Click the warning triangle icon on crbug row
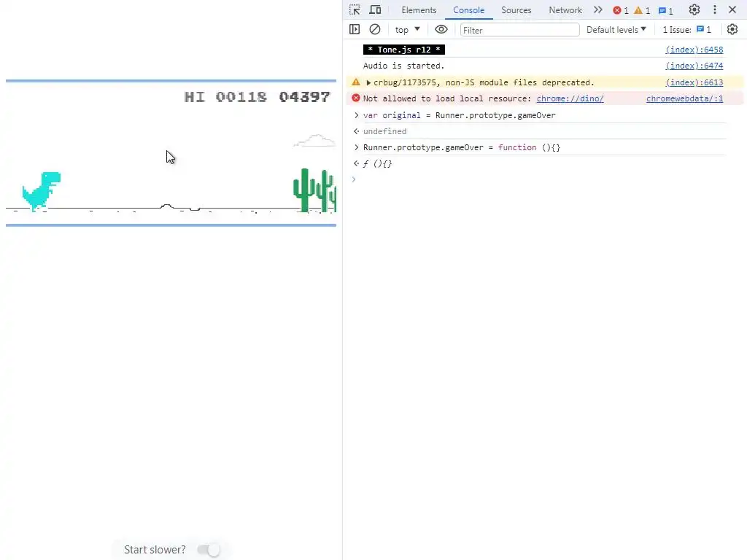 click(x=356, y=82)
